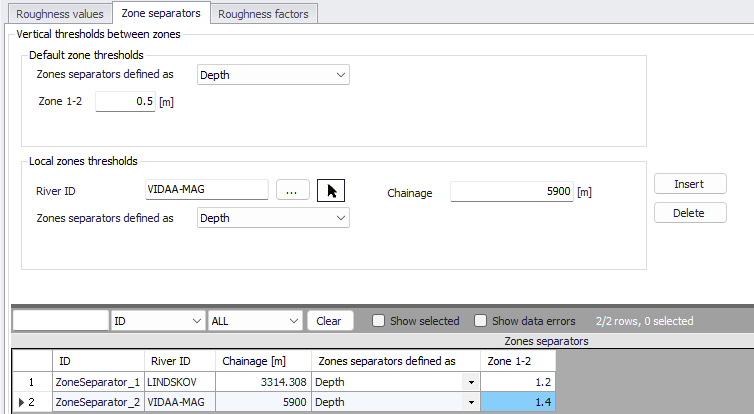Screen dimensions: 754x414
Task: Click the Clear filter button
Action: point(329,321)
